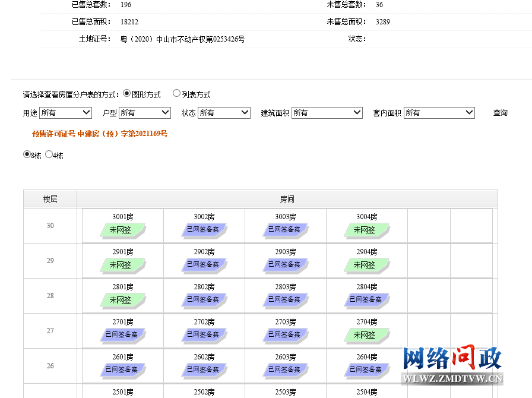Click the 预售许可证号 中建房 link
This screenshot has height=398, width=532.
click(x=100, y=134)
